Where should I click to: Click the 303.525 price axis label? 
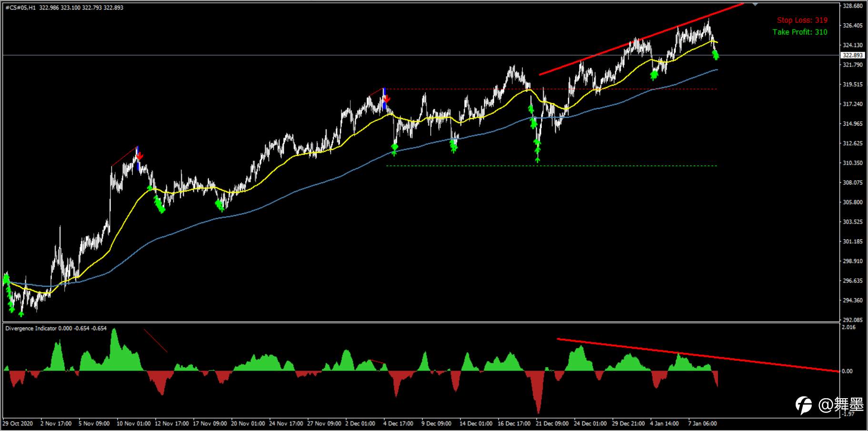(853, 222)
